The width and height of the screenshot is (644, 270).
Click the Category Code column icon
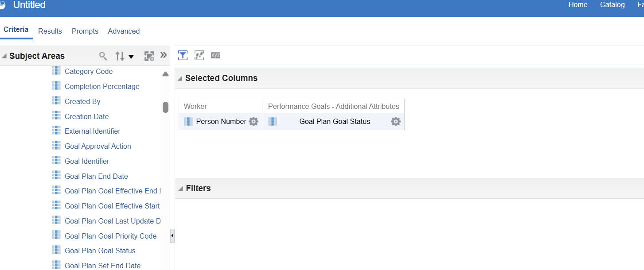click(56, 71)
